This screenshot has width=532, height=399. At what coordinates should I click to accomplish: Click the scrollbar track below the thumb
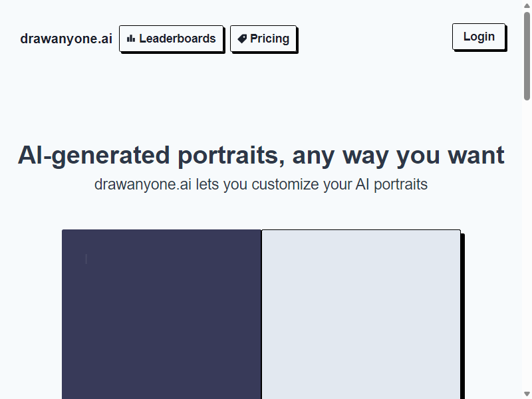click(x=527, y=244)
